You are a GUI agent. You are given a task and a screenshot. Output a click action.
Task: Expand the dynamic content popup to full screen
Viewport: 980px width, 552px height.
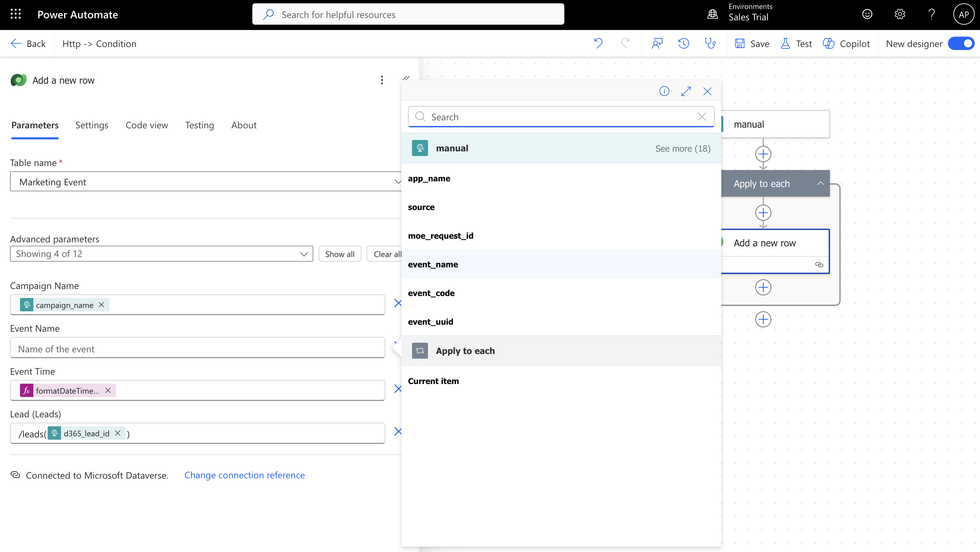686,91
